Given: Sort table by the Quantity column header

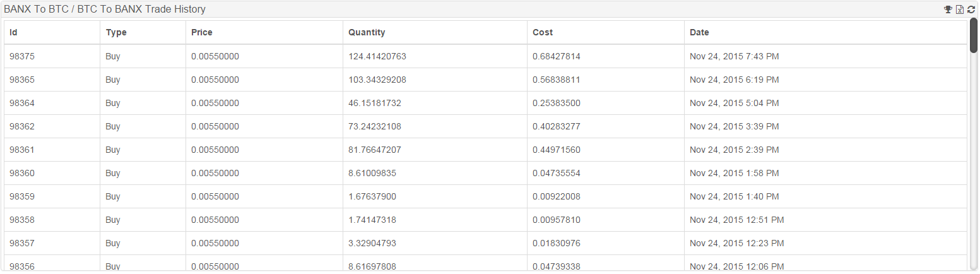Looking at the screenshot, I should tap(435, 32).
